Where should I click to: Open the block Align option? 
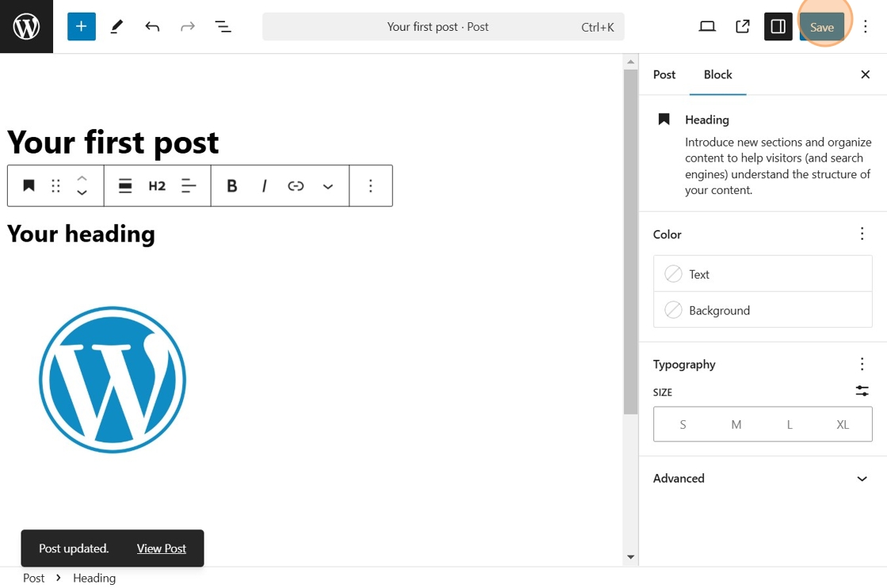[x=125, y=185]
